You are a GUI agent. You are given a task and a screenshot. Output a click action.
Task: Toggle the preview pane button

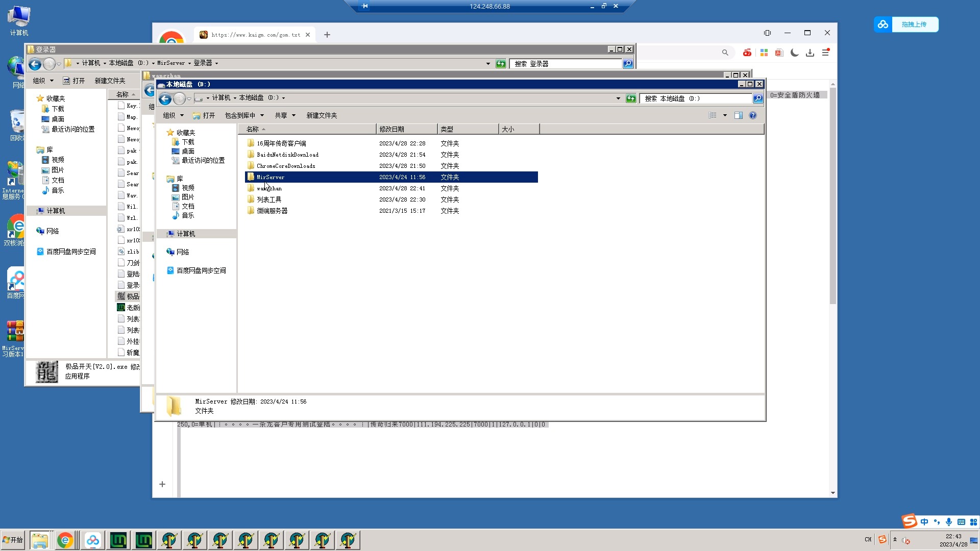(x=738, y=115)
